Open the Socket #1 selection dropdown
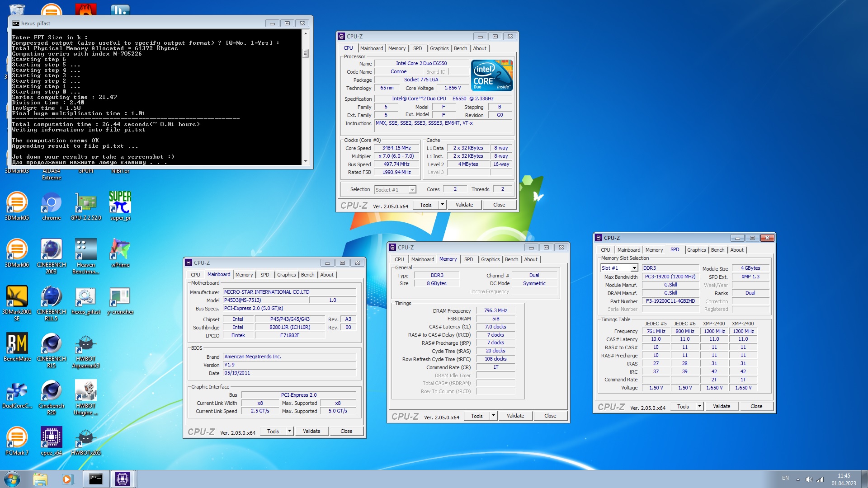The image size is (868, 488). tap(395, 190)
